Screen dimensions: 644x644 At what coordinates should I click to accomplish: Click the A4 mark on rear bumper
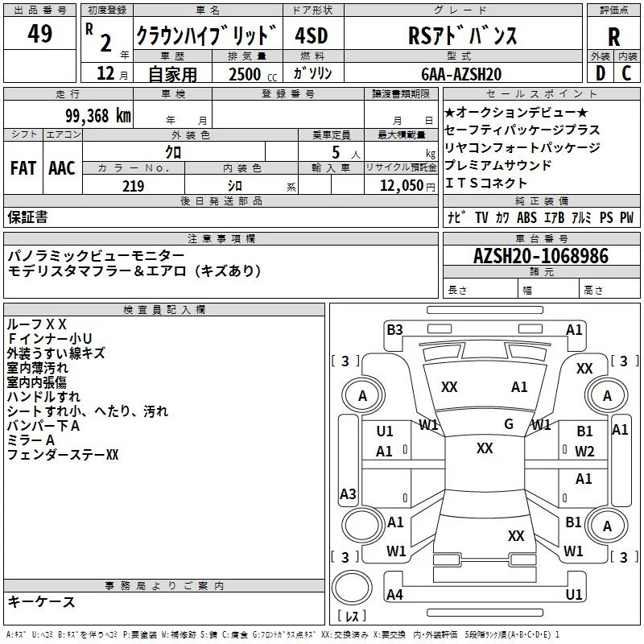(394, 594)
